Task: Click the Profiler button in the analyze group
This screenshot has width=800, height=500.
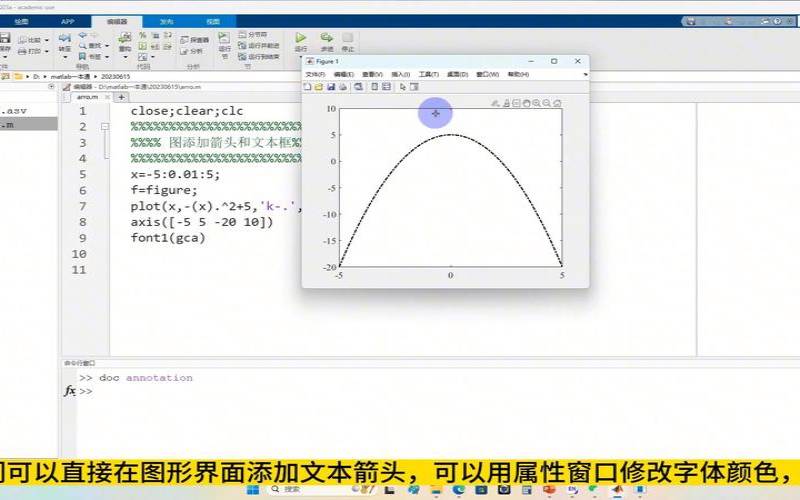Action: 195,40
